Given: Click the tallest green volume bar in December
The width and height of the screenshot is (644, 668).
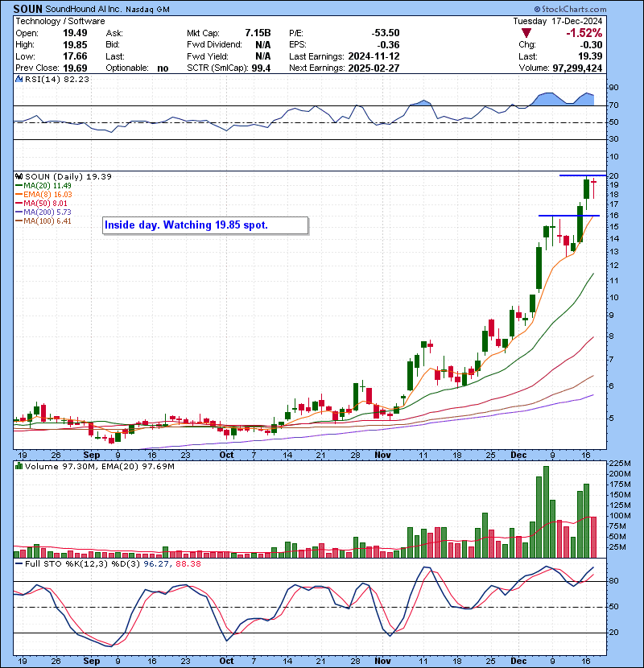Looking at the screenshot, I should (x=546, y=512).
